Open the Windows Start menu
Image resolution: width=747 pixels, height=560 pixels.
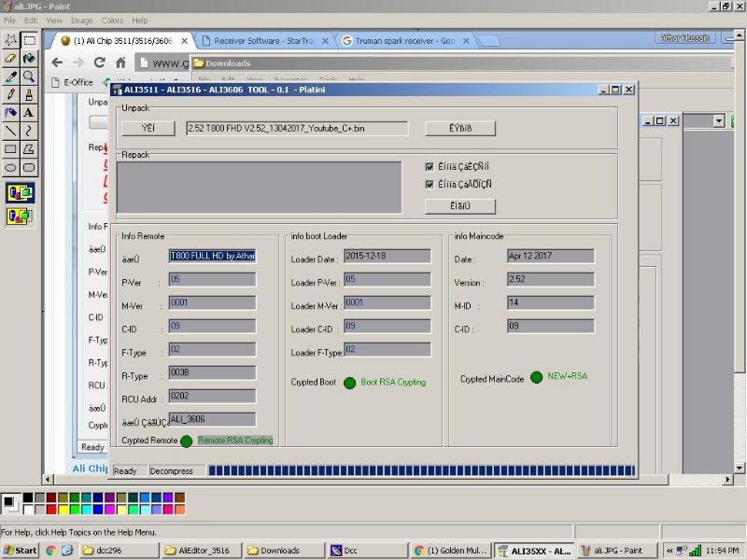click(x=20, y=551)
